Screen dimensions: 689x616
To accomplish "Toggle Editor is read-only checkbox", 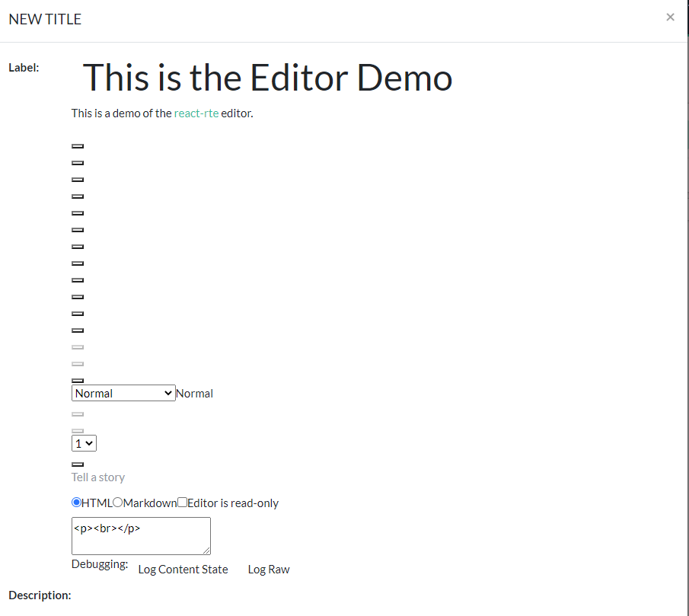I will pyautogui.click(x=182, y=503).
